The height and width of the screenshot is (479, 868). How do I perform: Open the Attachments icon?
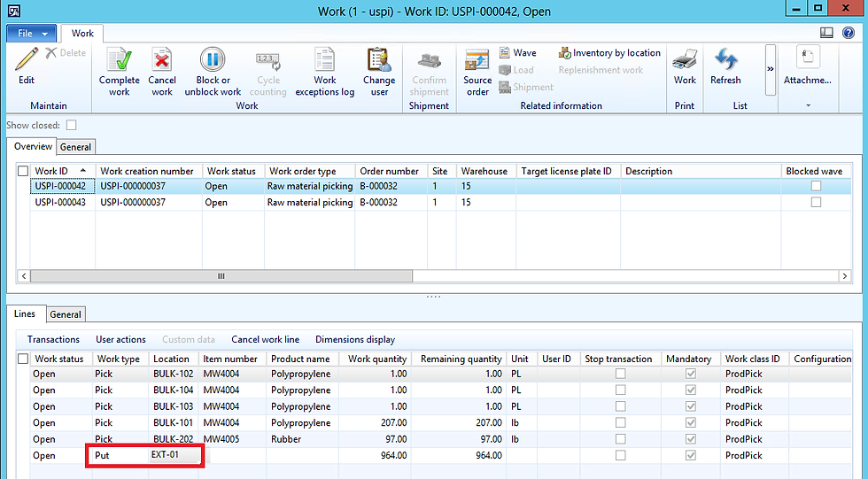tap(807, 58)
